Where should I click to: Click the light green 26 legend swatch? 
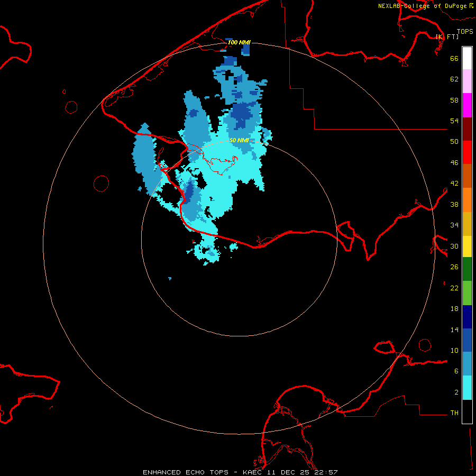pyautogui.click(x=467, y=293)
